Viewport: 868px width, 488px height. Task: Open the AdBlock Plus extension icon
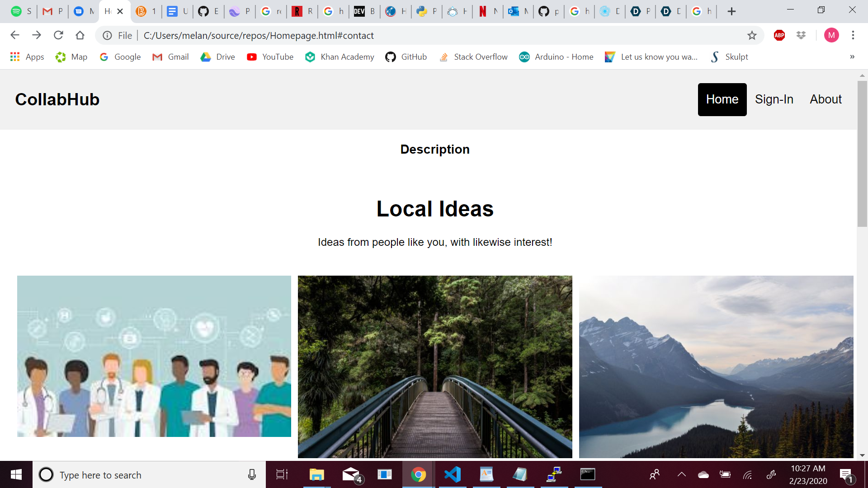pos(779,35)
